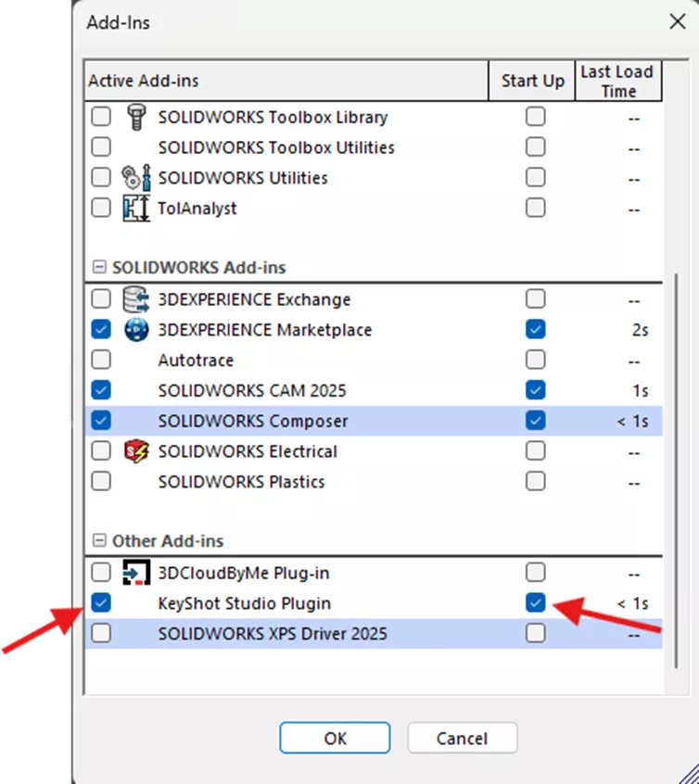Collapse the Other Add-ins section
Screen dimensions: 699x784
point(99,540)
